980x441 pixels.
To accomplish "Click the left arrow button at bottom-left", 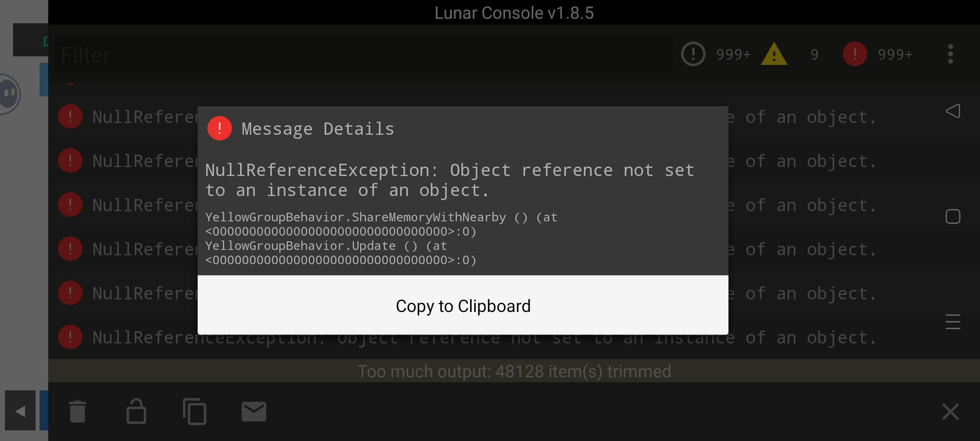I will pos(20,410).
